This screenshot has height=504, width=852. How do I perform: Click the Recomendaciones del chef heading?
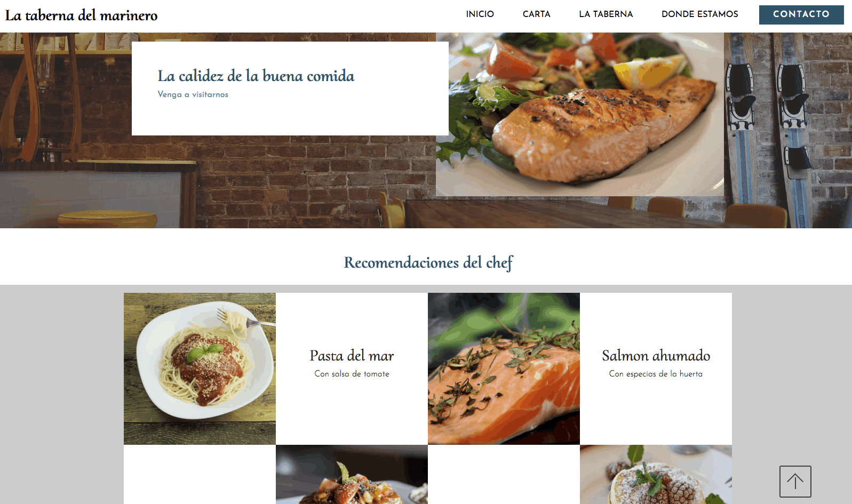[428, 262]
